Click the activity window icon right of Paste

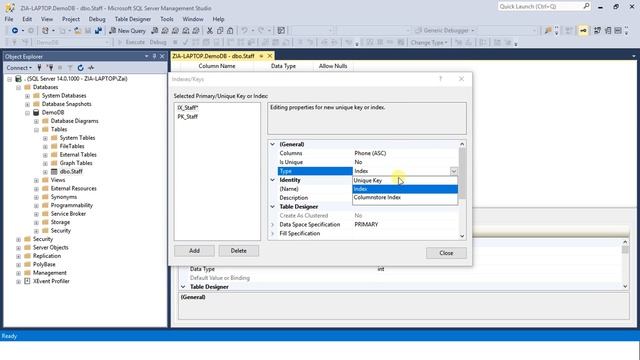tap(281, 31)
